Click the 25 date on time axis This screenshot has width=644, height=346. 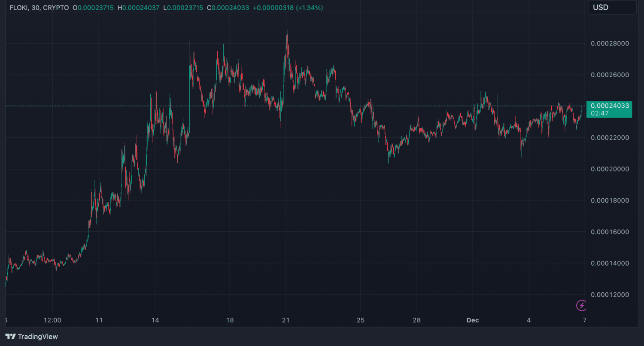[x=361, y=320]
